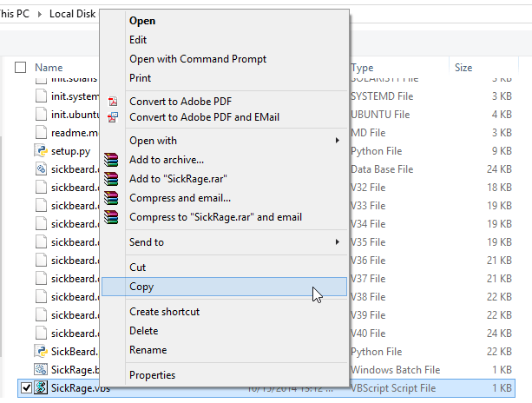Click the Python icon of setup.py
This screenshot has width=532, height=403.
pos(41,150)
